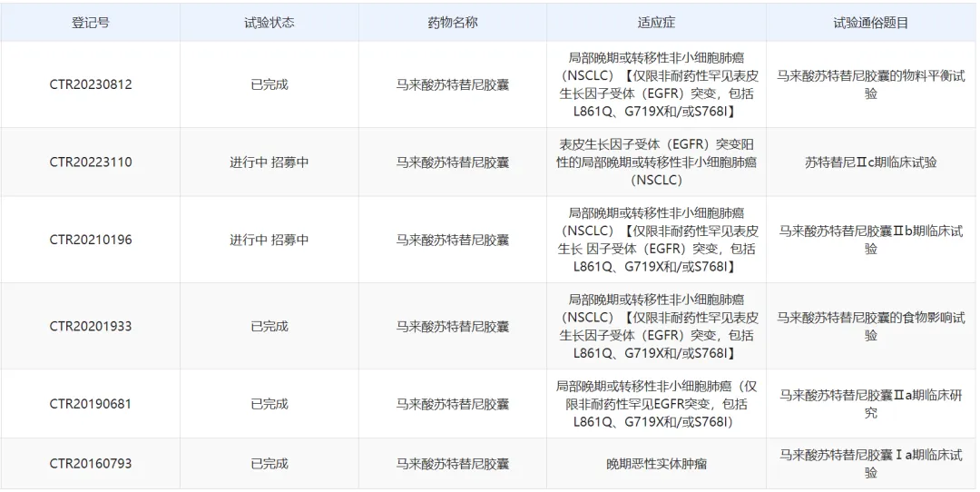
Task: Click 进行中 招募中 status for CTR20223110
Action: tap(269, 162)
